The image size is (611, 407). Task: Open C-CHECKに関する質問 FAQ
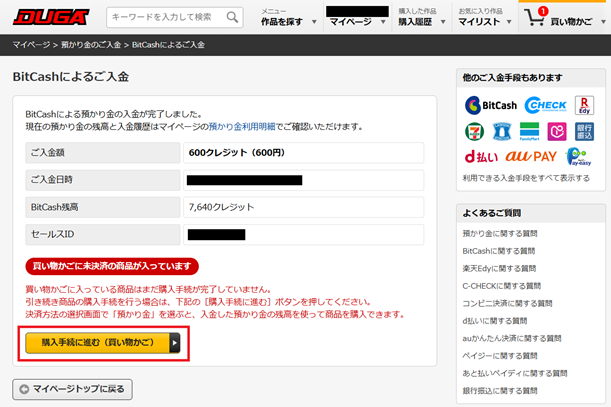click(502, 286)
